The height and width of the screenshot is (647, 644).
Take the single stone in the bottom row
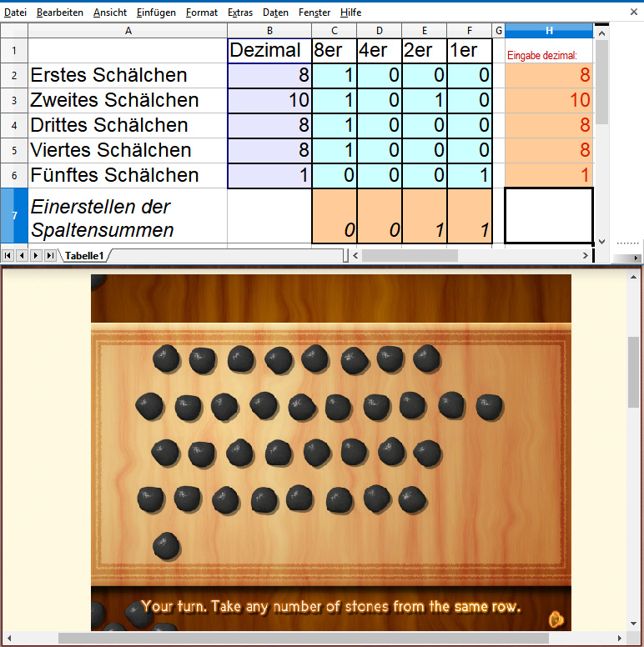pyautogui.click(x=166, y=546)
